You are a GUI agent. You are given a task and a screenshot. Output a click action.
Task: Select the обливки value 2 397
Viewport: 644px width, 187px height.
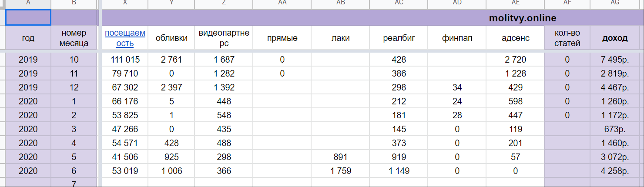(x=171, y=87)
